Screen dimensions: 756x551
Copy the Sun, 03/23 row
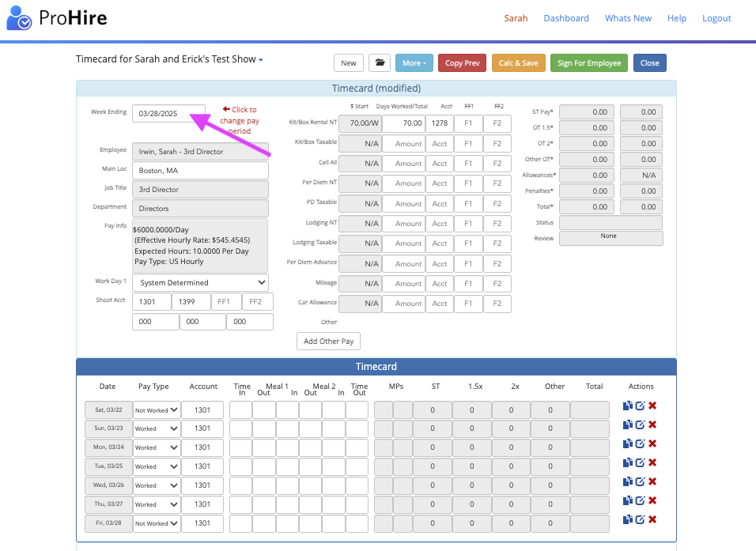click(x=627, y=425)
